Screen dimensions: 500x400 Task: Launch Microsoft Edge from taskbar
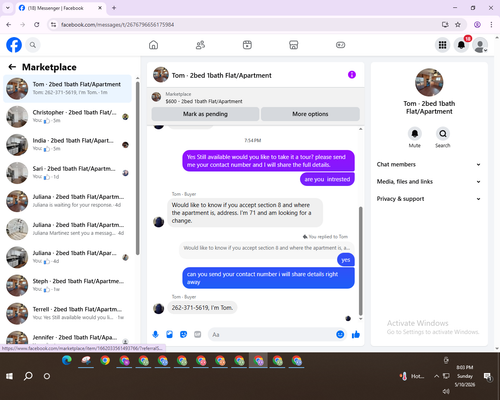pos(67,361)
